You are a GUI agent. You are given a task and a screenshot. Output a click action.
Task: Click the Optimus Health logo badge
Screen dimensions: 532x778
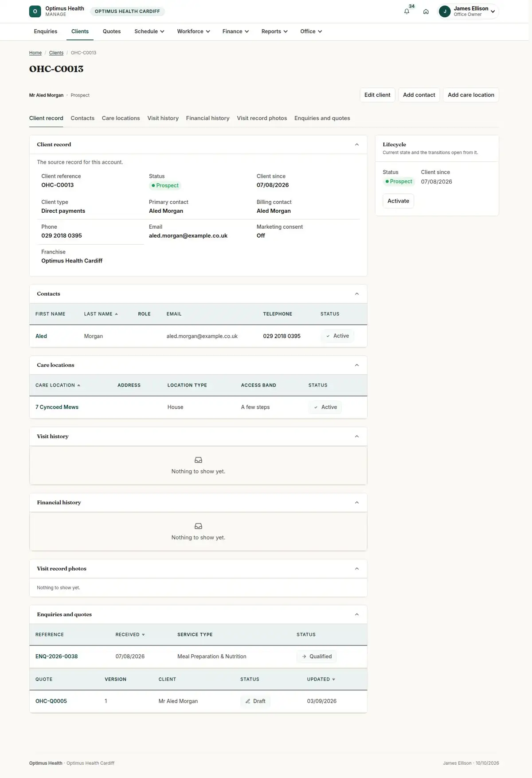(x=35, y=12)
